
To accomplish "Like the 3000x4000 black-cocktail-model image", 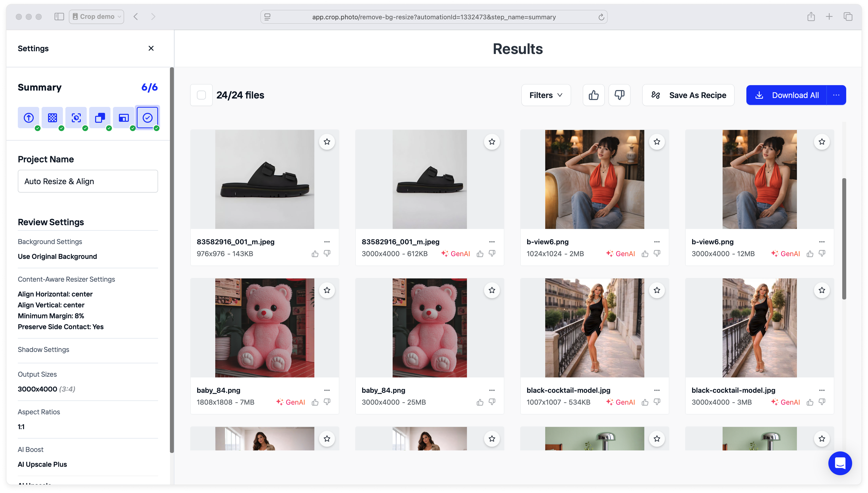I will [810, 402].
